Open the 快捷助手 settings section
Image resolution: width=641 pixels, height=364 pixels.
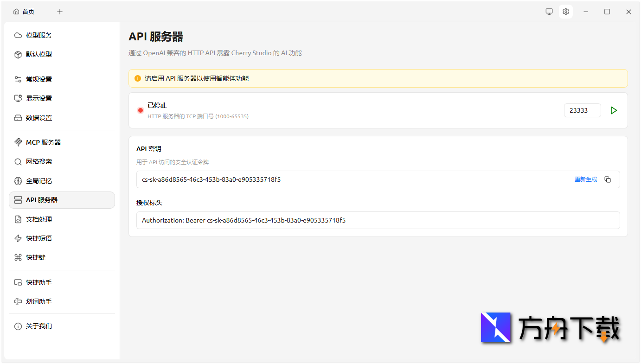(x=39, y=282)
